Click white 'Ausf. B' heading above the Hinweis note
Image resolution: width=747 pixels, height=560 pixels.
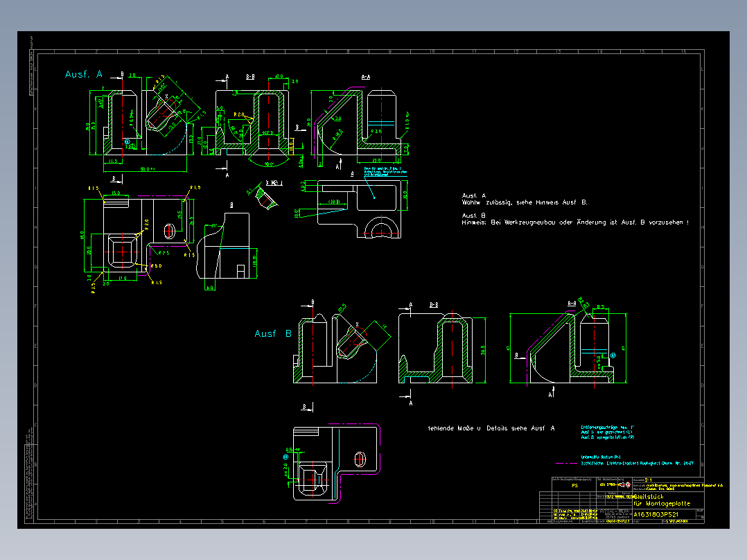click(x=473, y=216)
